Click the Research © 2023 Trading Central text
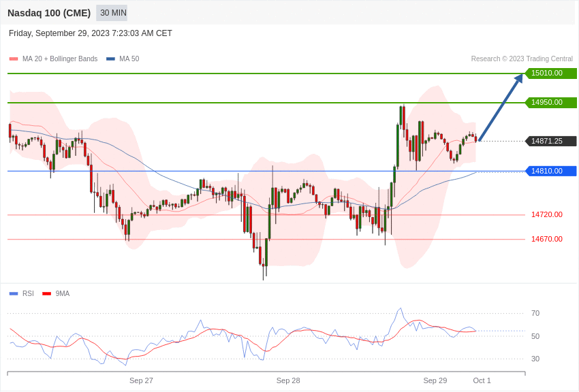The width and height of the screenshot is (579, 392). click(522, 59)
